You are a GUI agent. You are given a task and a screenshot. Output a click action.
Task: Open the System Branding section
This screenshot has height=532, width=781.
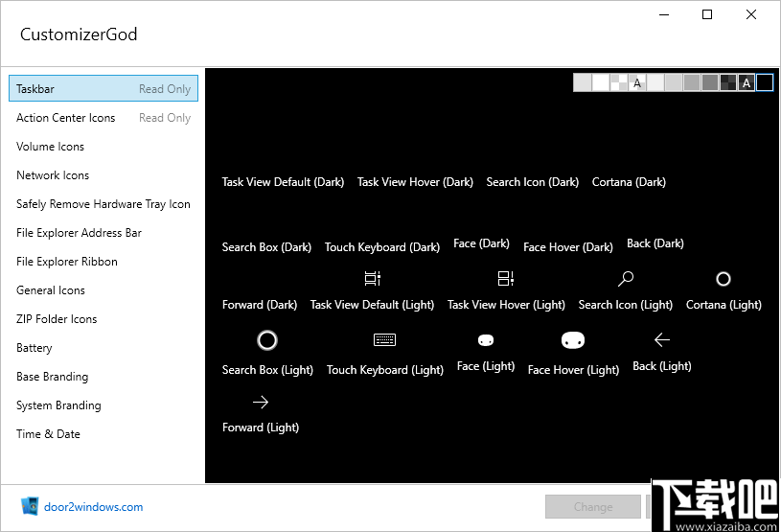[103, 405]
